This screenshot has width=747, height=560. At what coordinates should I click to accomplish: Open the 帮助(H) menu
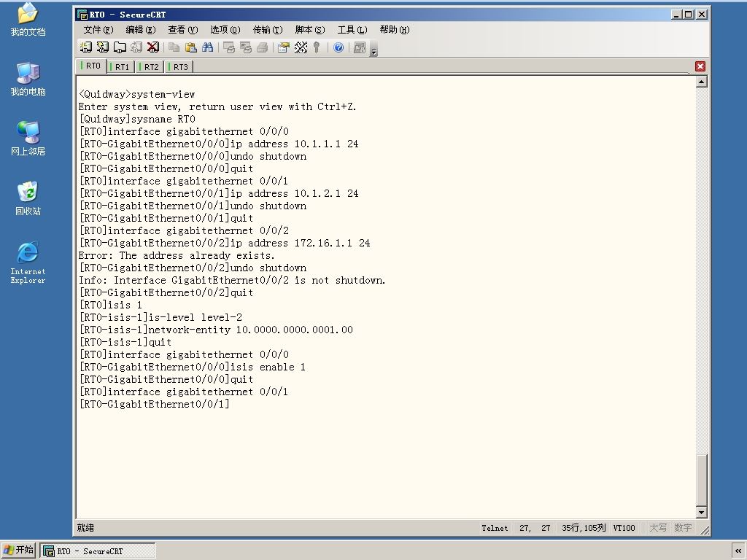[x=395, y=29]
